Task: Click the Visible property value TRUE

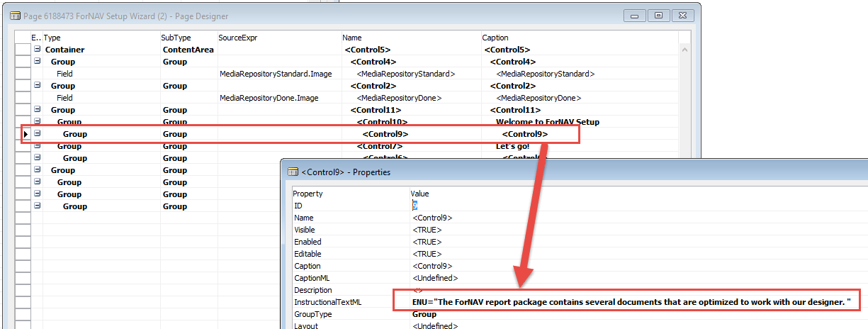Action: pos(427,230)
